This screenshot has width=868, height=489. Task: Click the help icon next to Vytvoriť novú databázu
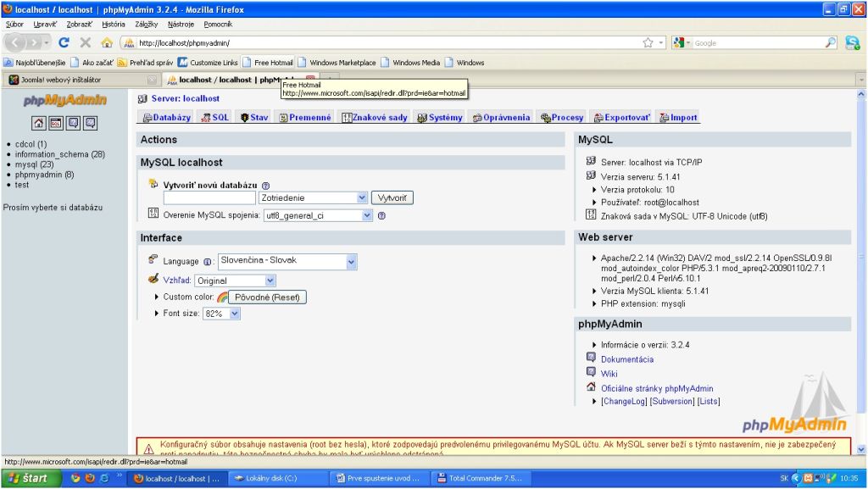[x=265, y=186]
